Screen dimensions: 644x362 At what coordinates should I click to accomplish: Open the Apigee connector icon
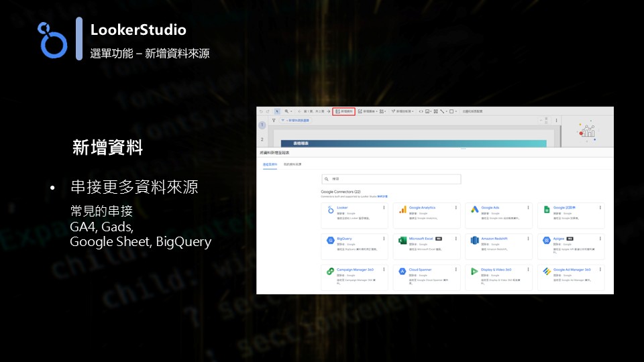547,241
